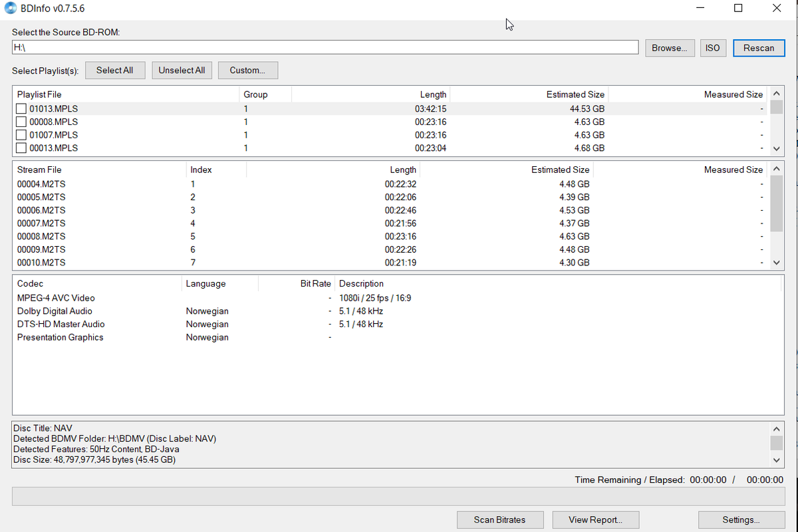The width and height of the screenshot is (798, 532).
Task: Minimize the BDInfo window
Action: [700, 9]
